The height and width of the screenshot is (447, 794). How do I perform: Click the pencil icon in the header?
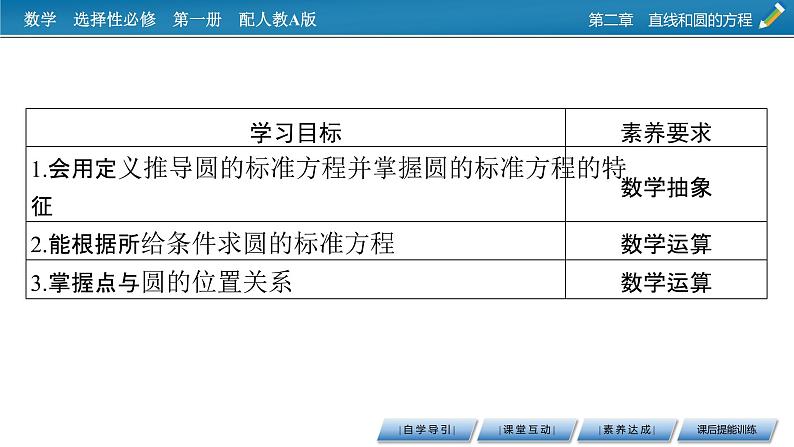click(x=772, y=17)
